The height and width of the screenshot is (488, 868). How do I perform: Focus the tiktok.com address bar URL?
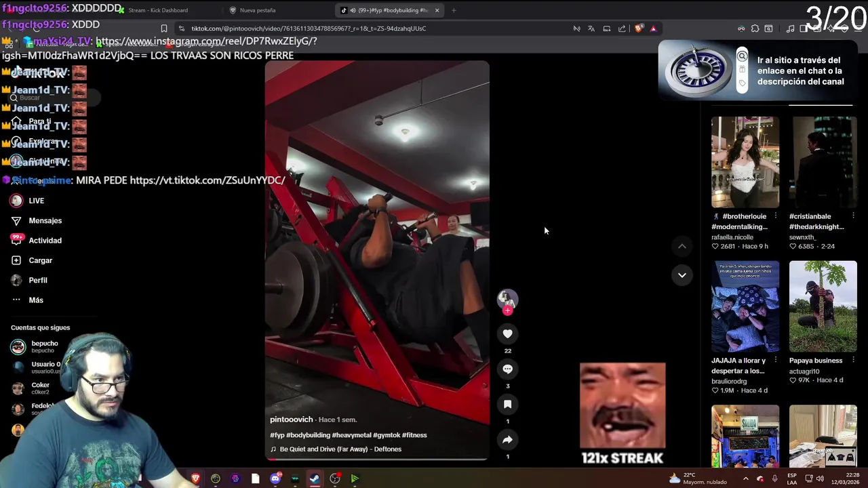pyautogui.click(x=309, y=28)
